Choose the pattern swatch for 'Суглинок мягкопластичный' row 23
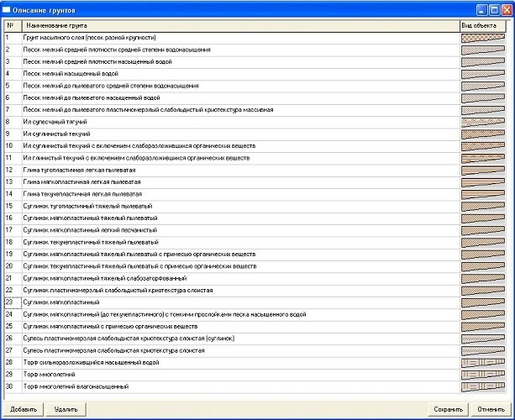Screen dimensions: 515x420 click(481, 302)
